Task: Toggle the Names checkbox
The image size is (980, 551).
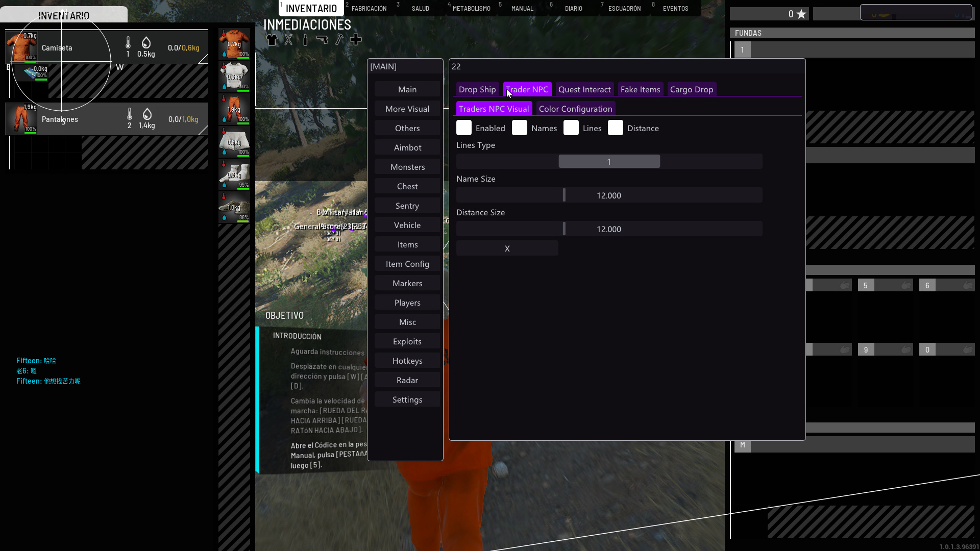Action: coord(520,128)
